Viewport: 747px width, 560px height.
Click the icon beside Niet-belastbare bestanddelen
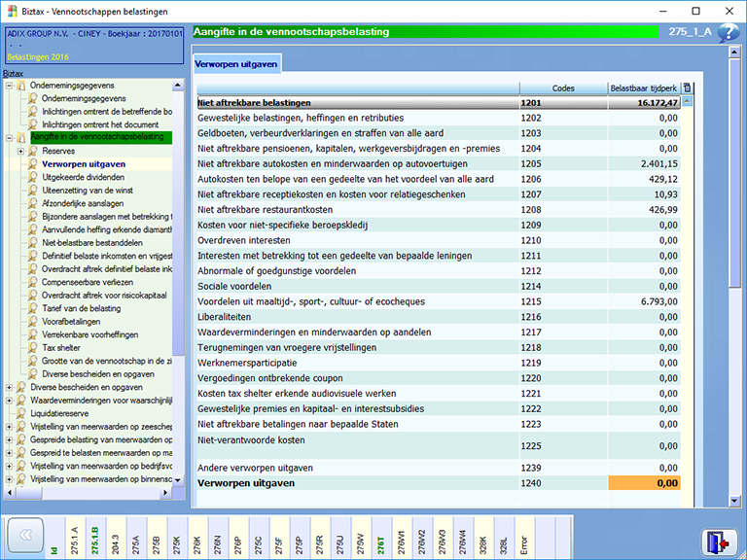33,242
